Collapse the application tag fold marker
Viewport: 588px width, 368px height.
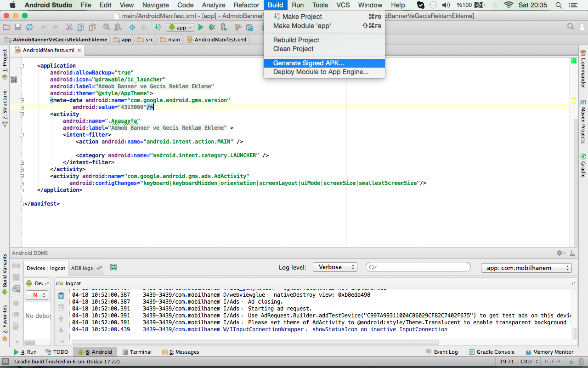pyautogui.click(x=22, y=66)
